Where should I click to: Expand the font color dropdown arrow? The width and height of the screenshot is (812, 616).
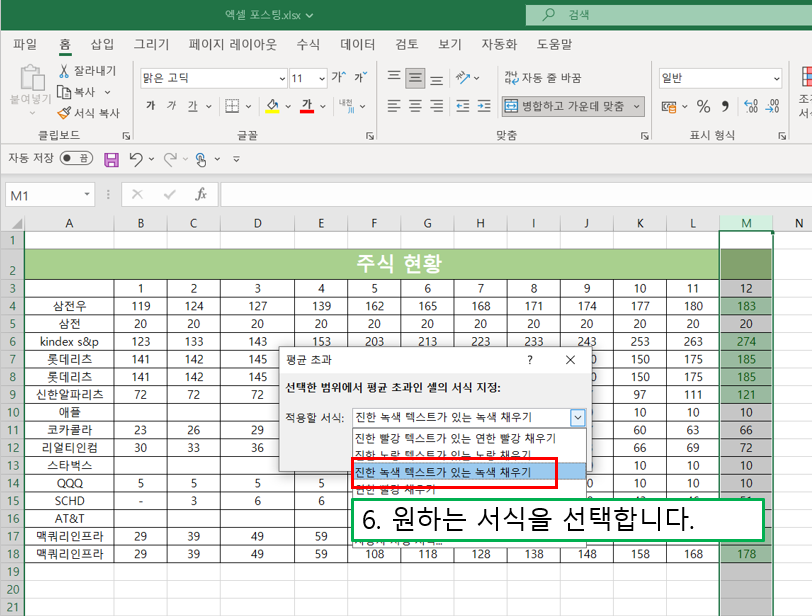323,106
